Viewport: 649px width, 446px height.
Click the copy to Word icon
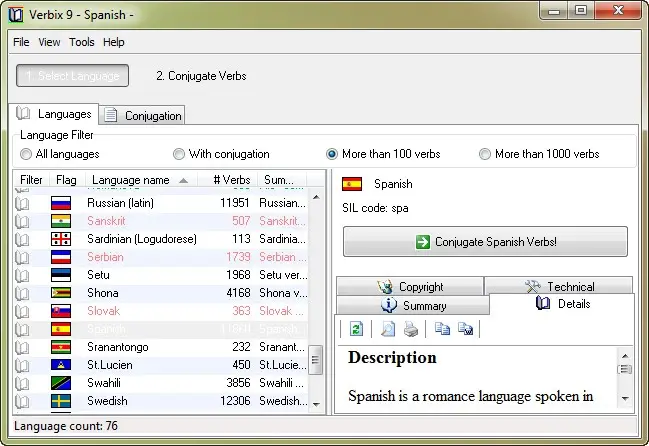(x=466, y=329)
